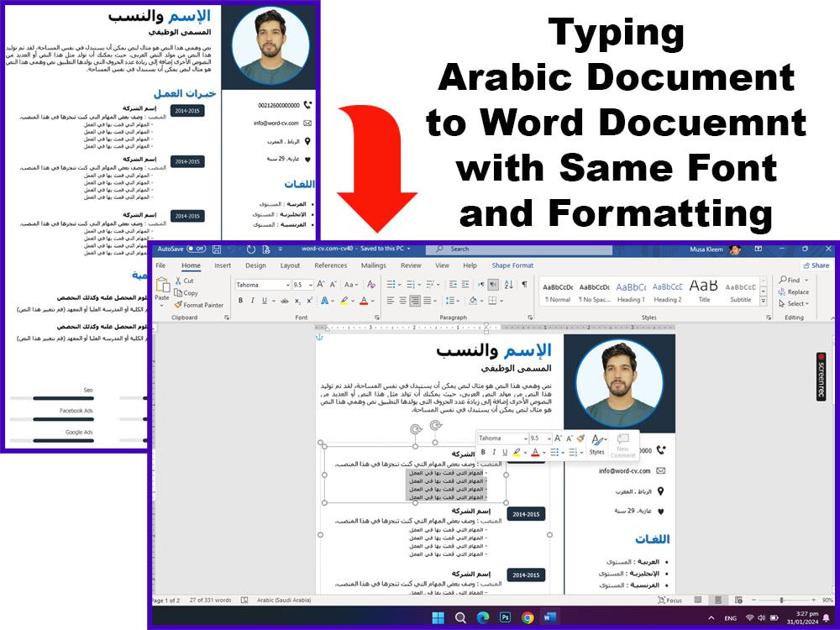840x630 pixels.
Task: Click the Subscript icon in Font group
Action: click(297, 300)
